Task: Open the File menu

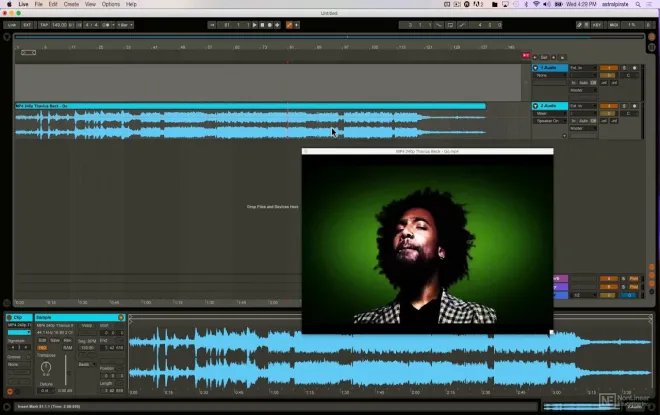Action: pos(38,4)
